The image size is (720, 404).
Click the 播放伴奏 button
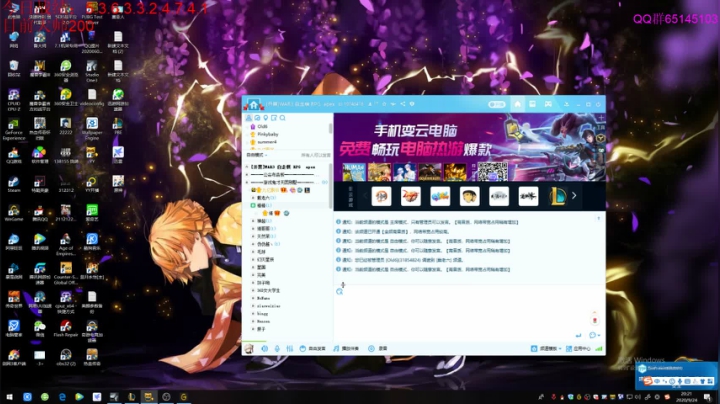tap(346, 348)
